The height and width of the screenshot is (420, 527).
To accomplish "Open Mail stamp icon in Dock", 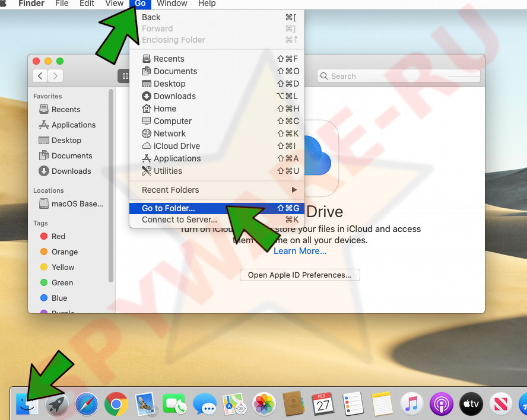I will coord(145,404).
